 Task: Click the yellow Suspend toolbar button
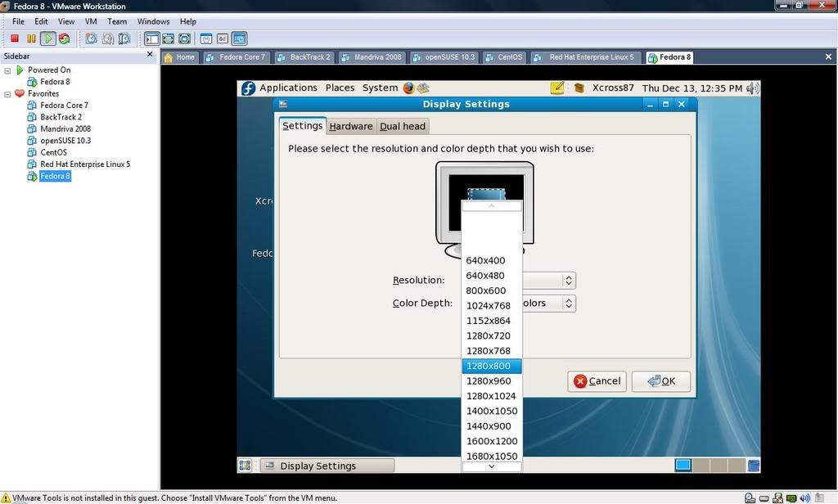[32, 38]
